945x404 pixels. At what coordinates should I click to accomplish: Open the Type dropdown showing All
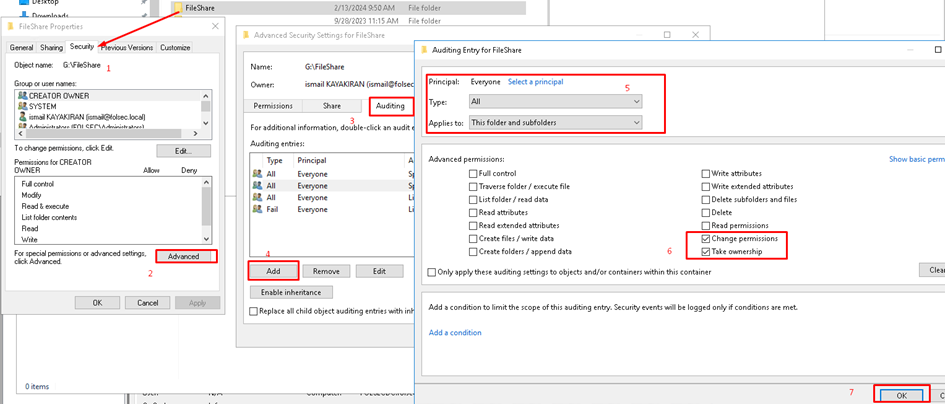point(556,102)
